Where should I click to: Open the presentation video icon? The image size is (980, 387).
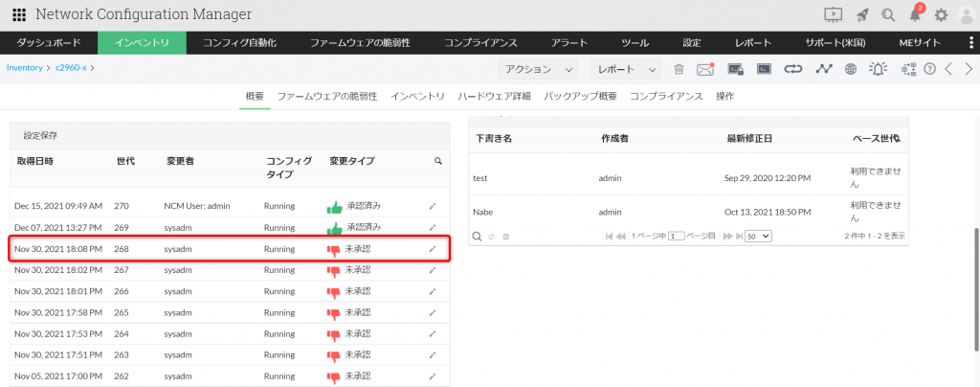click(x=833, y=14)
